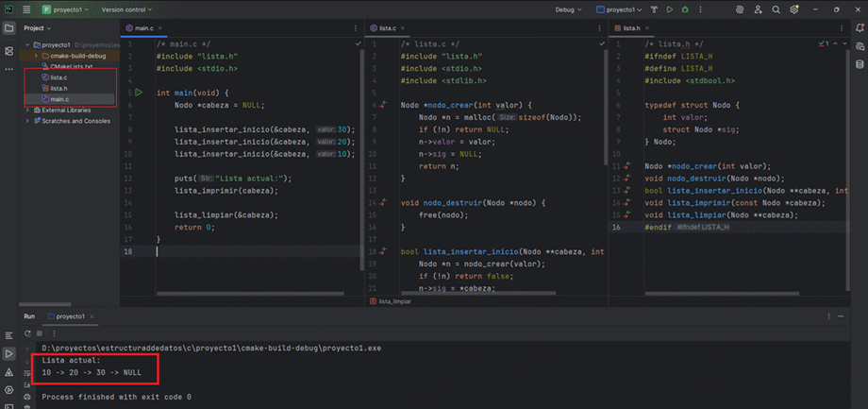Open the Structure tool window icon
Screen dimensions: 868x409
click(x=9, y=50)
